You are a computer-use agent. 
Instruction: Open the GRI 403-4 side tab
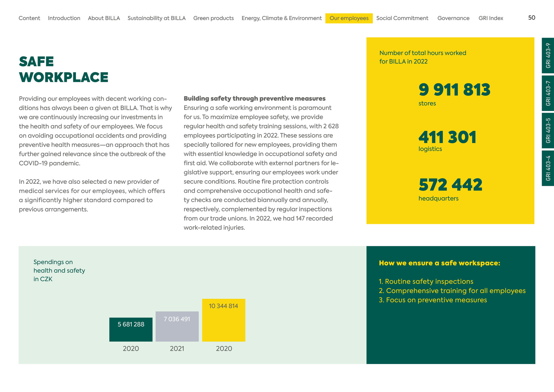coord(548,168)
